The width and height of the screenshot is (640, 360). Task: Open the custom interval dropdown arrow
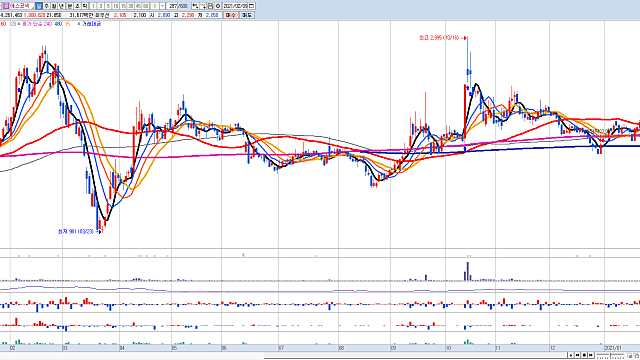(x=162, y=6)
